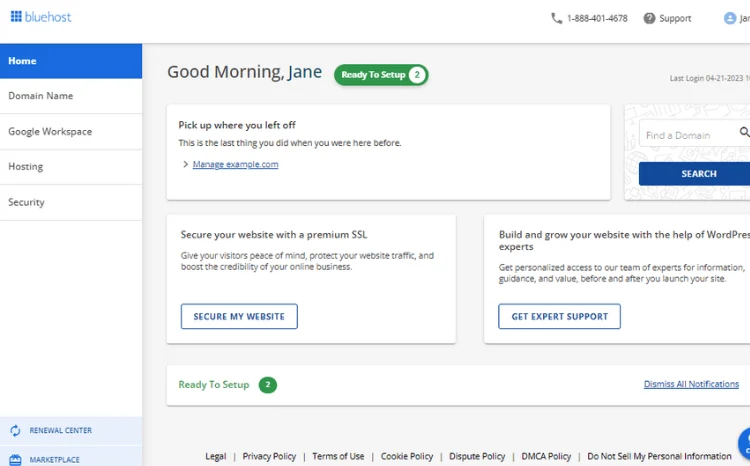750x466 pixels.
Task: Click the Secure My Website button
Action: (x=239, y=316)
